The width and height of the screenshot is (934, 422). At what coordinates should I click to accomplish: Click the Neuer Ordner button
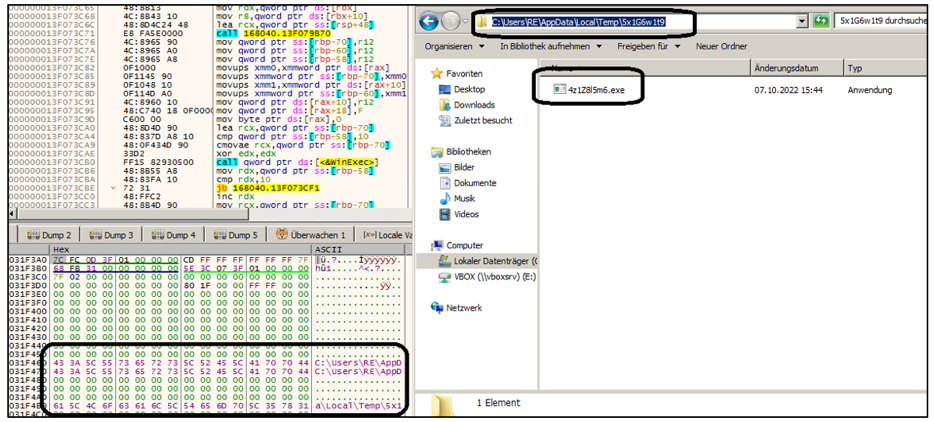click(720, 46)
